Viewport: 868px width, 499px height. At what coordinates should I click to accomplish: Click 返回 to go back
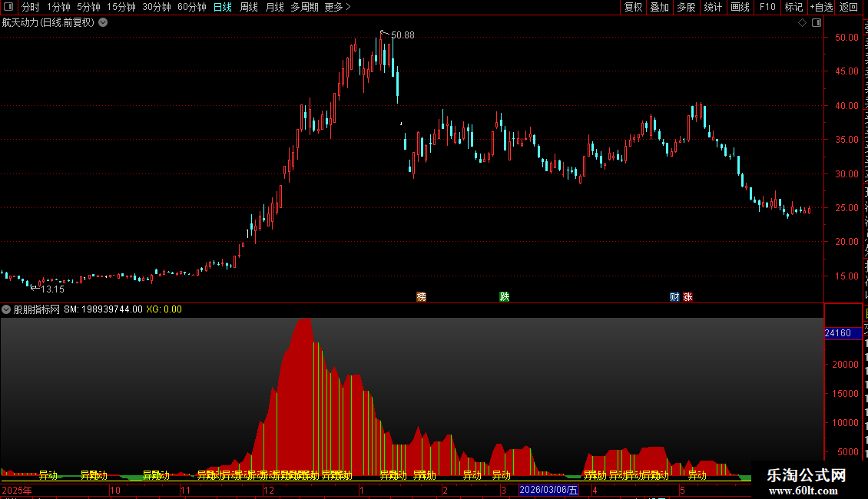coord(849,7)
